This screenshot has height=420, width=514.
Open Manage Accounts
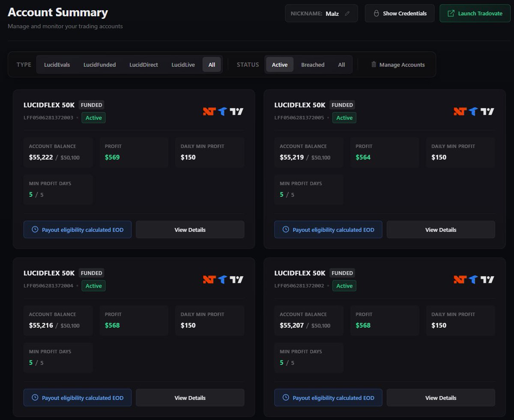pos(398,65)
